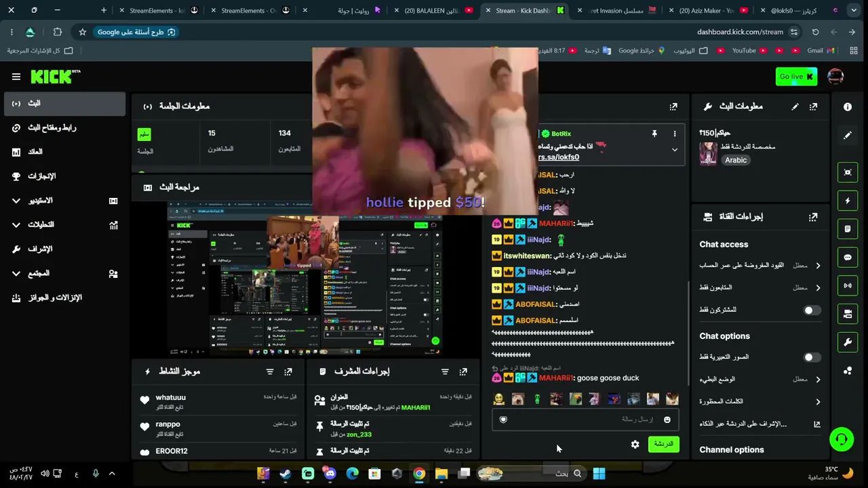This screenshot has width=868, height=488.
Task: Show hidden system tray icons
Action: [x=112, y=474]
